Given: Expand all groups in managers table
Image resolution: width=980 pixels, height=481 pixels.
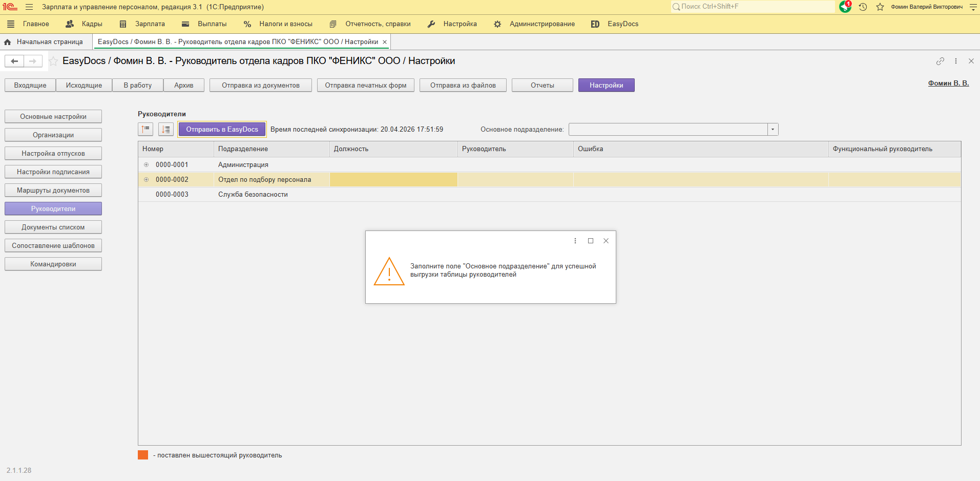Looking at the screenshot, I should (x=166, y=130).
